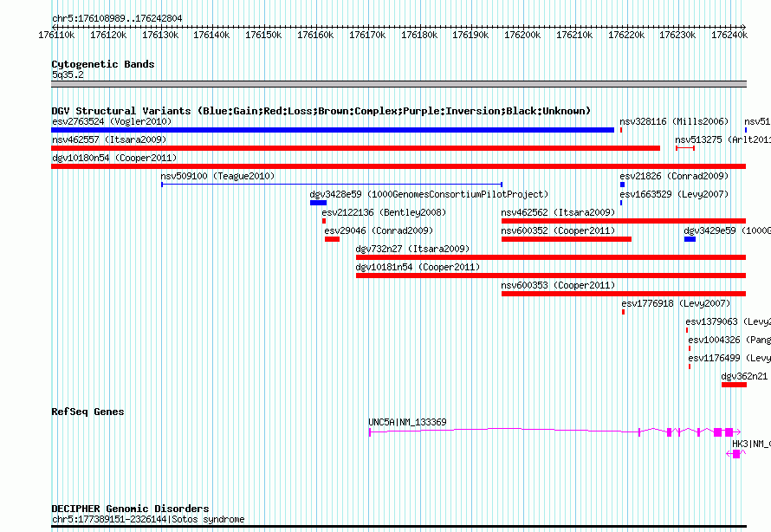Image resolution: width=771 pixels, height=532 pixels.
Task: Click the 5q35.2 cytogenetic band label
Action: pyautogui.click(x=68, y=75)
